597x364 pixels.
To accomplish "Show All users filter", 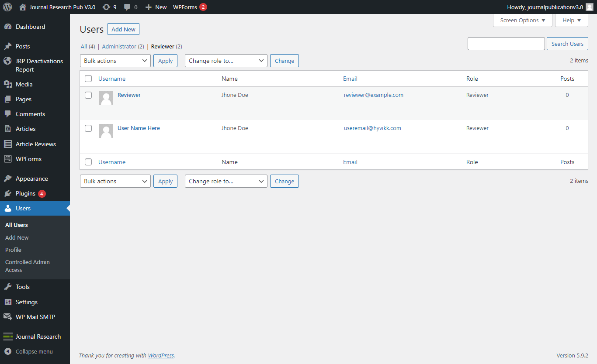I will click(84, 46).
